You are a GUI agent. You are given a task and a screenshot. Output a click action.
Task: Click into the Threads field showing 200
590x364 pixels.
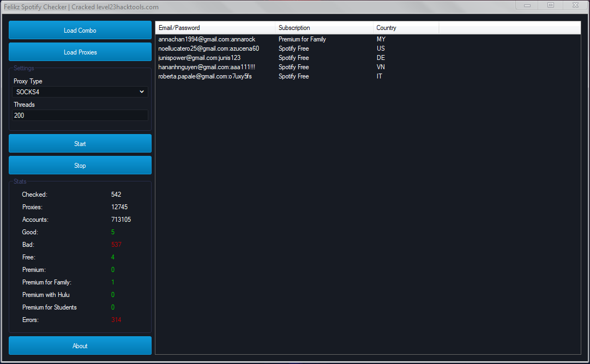pyautogui.click(x=80, y=116)
